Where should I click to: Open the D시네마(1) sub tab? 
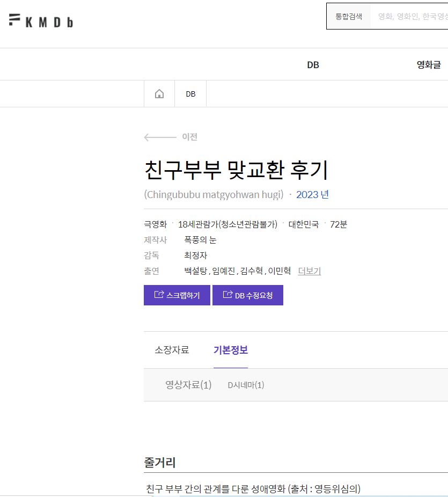click(x=246, y=385)
